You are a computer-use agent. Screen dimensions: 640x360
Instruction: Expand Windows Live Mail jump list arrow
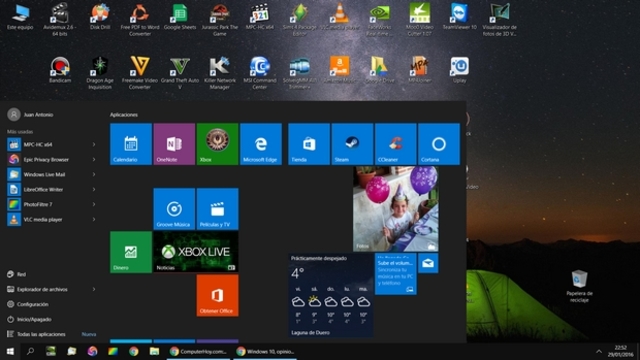point(94,174)
